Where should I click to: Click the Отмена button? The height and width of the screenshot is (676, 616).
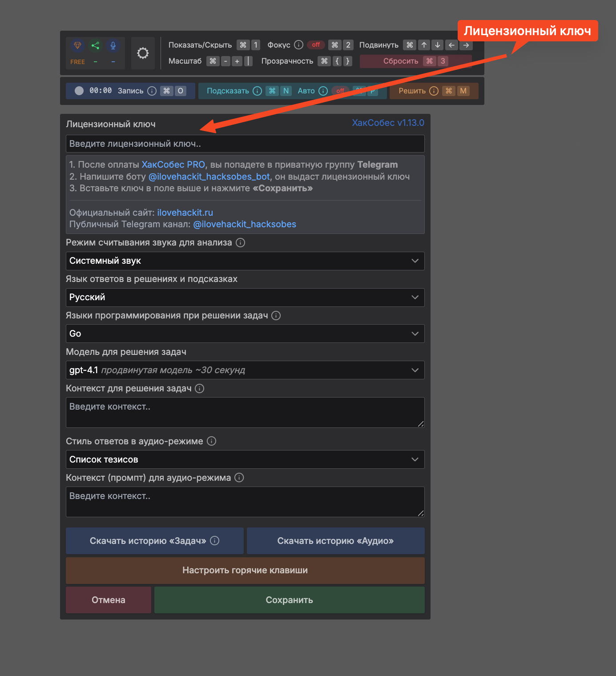pyautogui.click(x=109, y=600)
